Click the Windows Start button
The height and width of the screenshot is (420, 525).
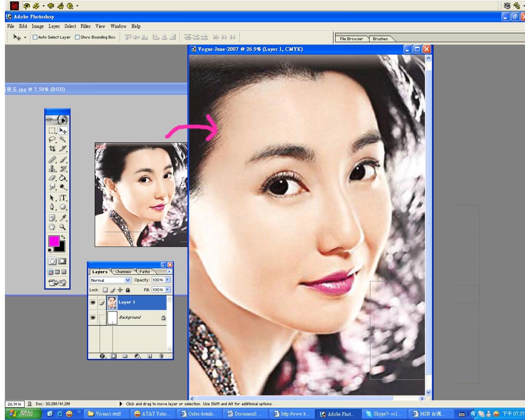(24, 413)
